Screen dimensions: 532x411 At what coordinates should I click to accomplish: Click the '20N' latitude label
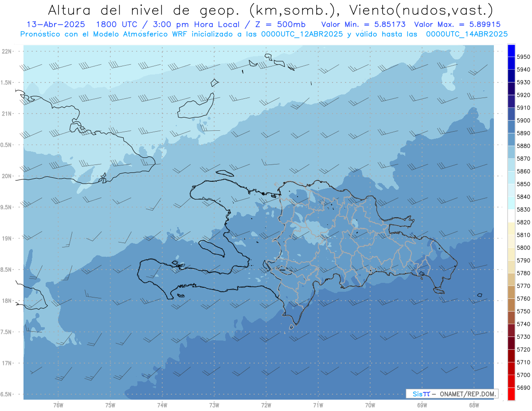(x=7, y=176)
